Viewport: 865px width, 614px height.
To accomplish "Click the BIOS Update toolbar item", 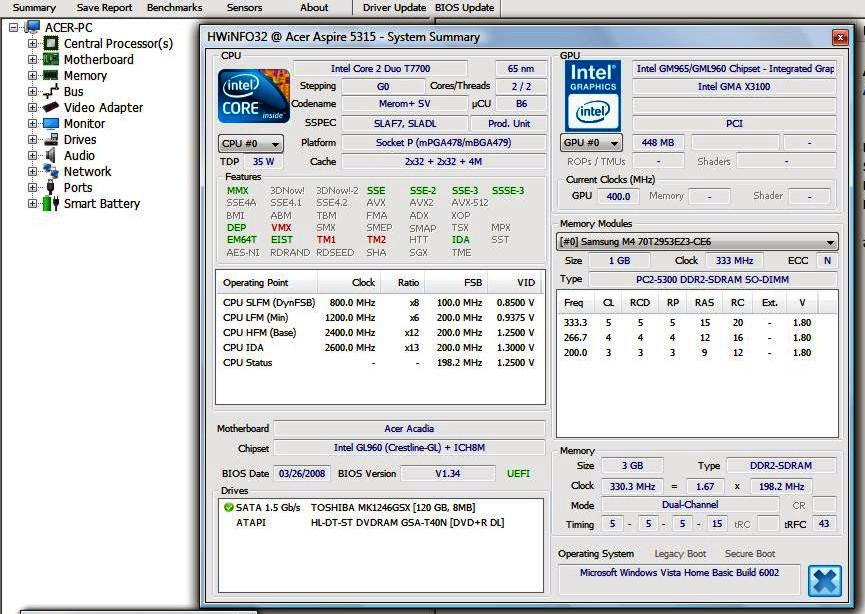I will pyautogui.click(x=464, y=8).
